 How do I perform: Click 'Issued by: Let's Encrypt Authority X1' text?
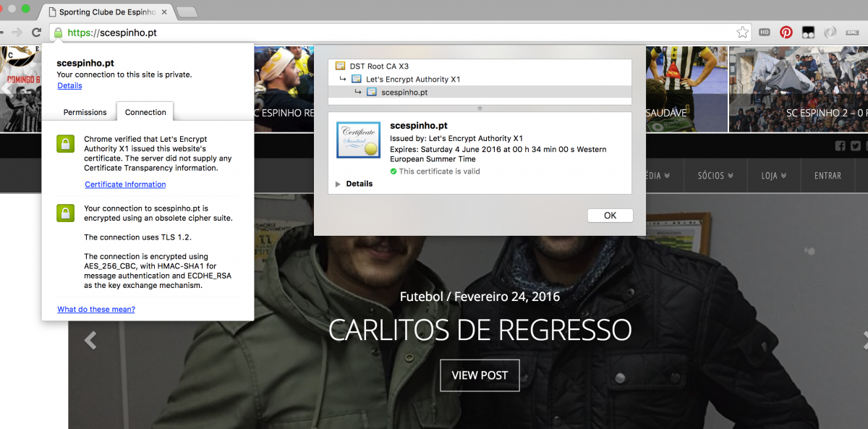point(456,138)
